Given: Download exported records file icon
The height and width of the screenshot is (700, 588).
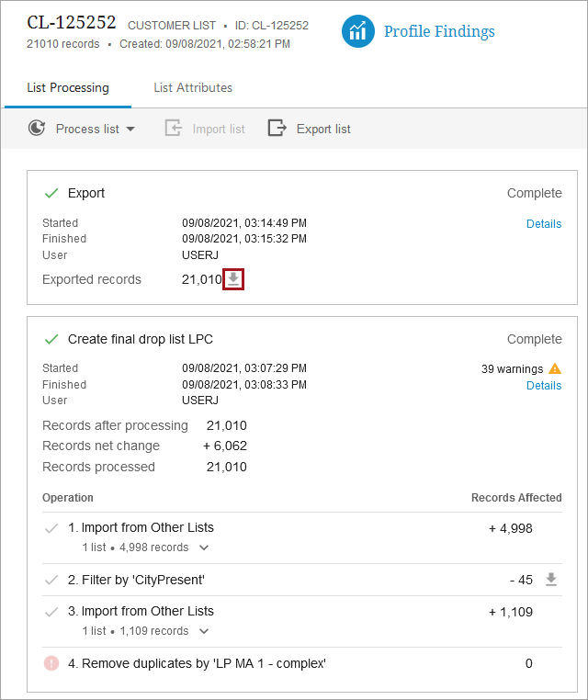Looking at the screenshot, I should (234, 279).
